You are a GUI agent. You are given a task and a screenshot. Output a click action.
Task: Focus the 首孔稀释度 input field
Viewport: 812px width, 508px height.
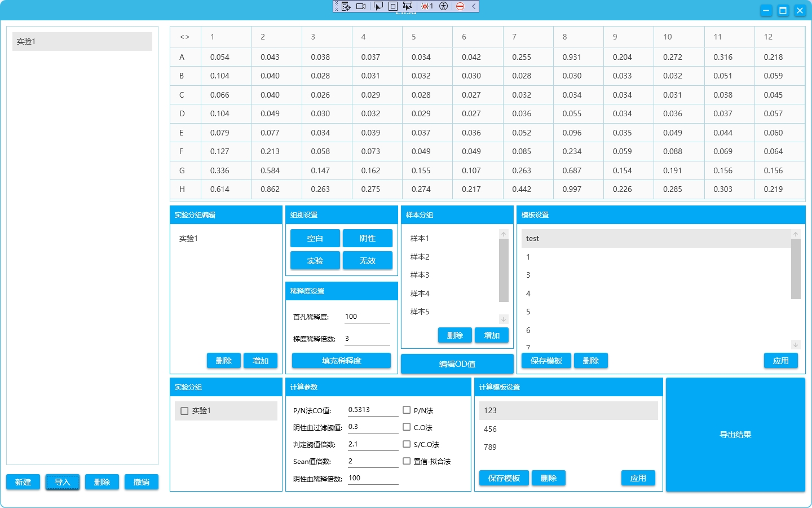click(x=367, y=317)
